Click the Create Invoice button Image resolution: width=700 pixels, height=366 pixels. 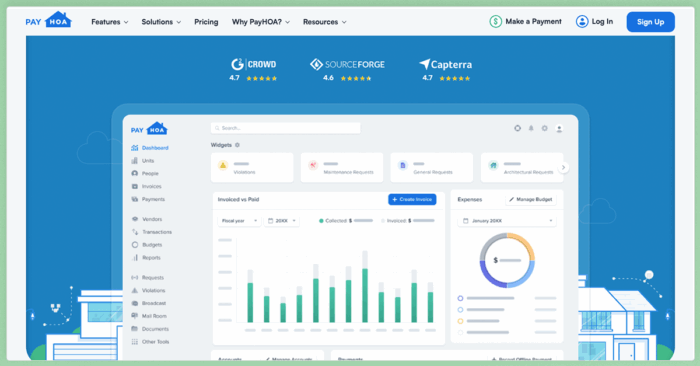click(412, 200)
